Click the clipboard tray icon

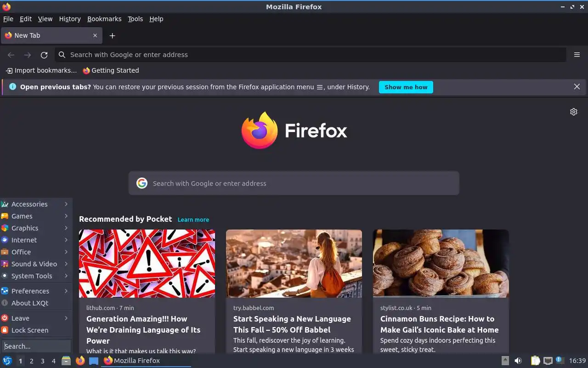(536, 361)
